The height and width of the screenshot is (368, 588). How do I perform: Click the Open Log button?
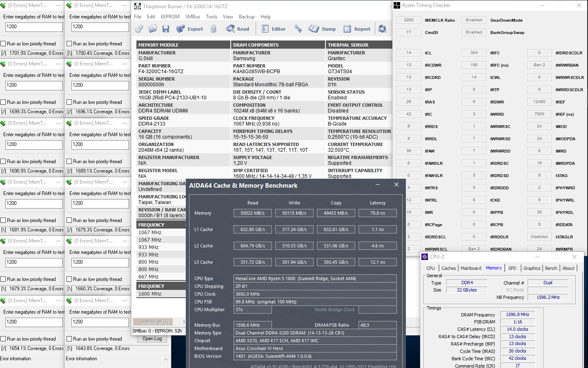pos(152,339)
